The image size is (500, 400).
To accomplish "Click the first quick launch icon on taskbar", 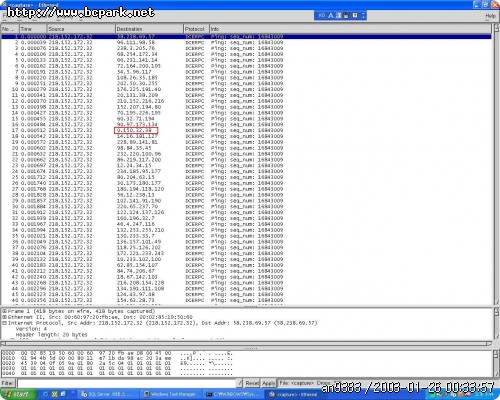I will point(46,394).
